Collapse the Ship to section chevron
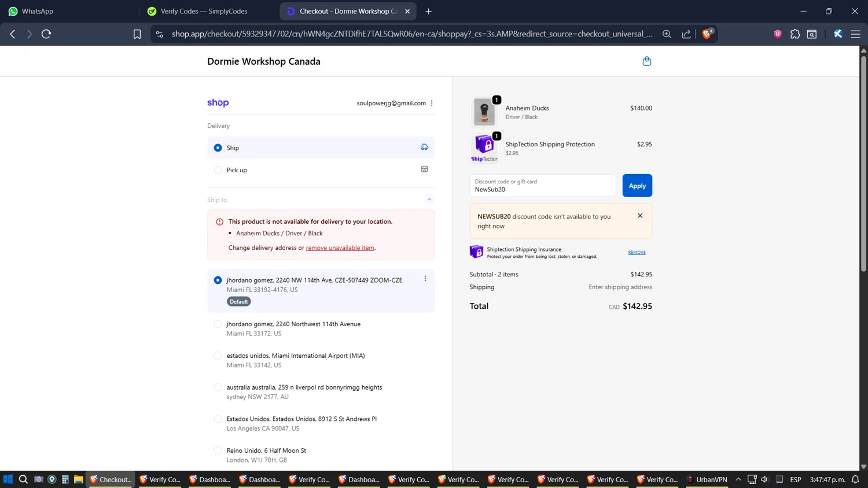This screenshot has width=868, height=488. (429, 199)
